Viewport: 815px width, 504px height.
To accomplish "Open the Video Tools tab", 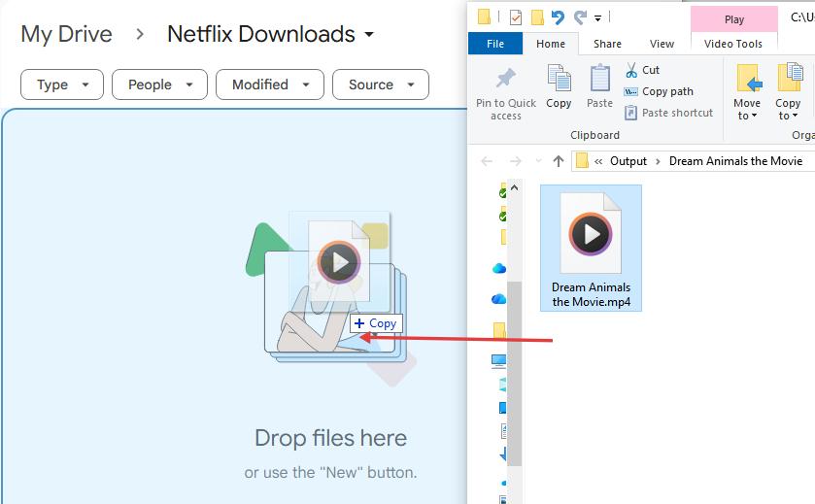I will click(x=732, y=44).
